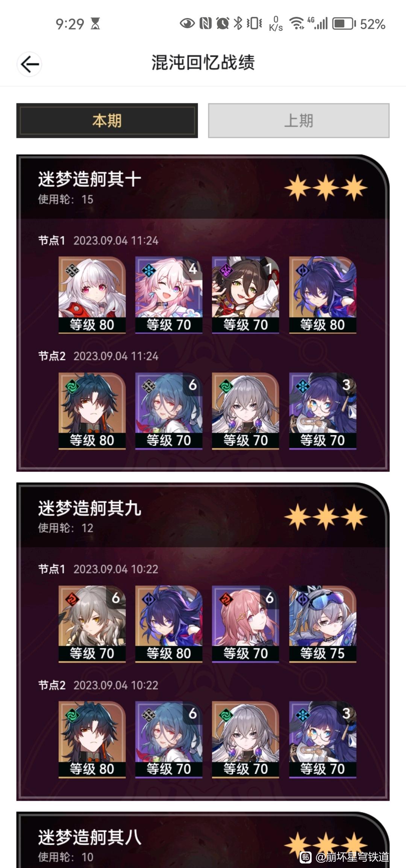Click the ice element icon on the pink-haired character
Image resolution: width=406 pixels, height=868 pixels.
pos(148,270)
